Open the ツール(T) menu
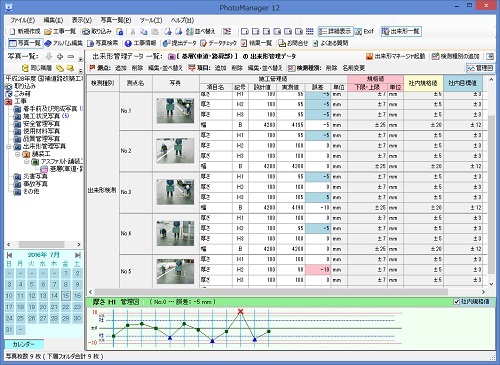 [151, 20]
